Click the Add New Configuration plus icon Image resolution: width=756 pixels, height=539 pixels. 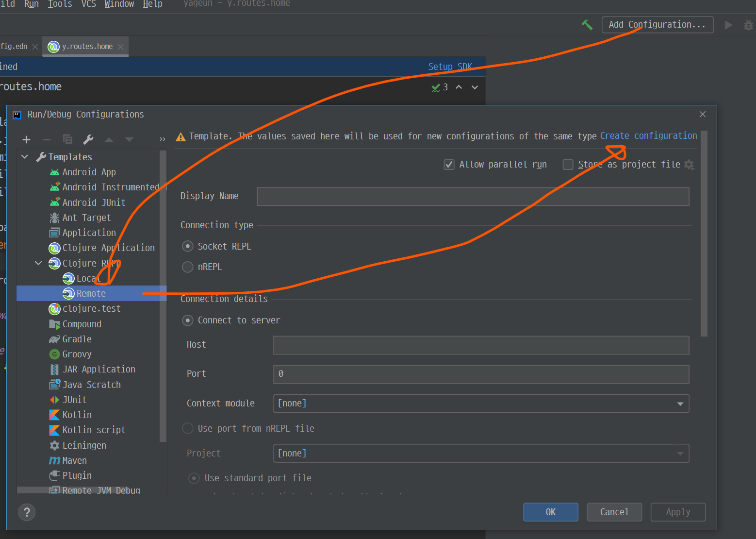click(x=26, y=140)
